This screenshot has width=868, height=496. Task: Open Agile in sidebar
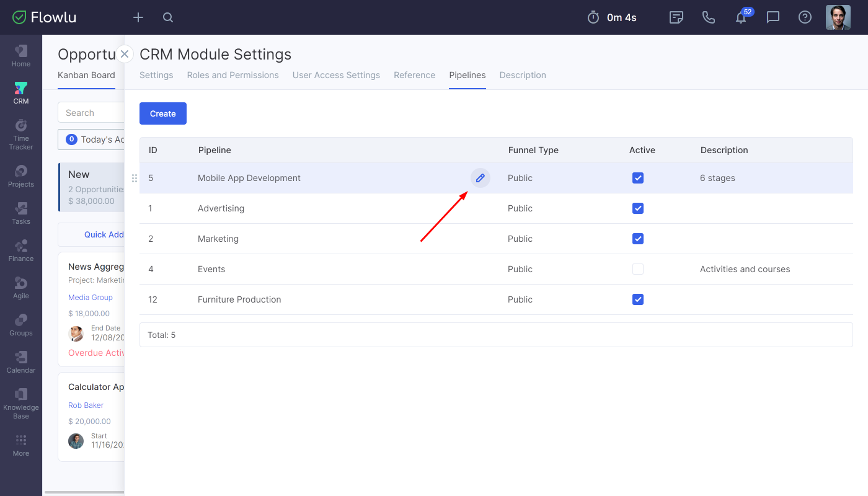[x=21, y=288]
